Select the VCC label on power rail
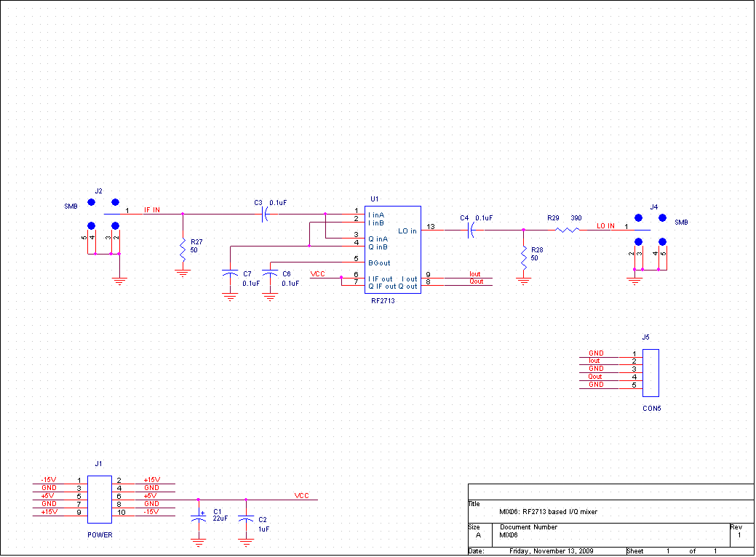Screen dimensions: 756x557 point(301,496)
